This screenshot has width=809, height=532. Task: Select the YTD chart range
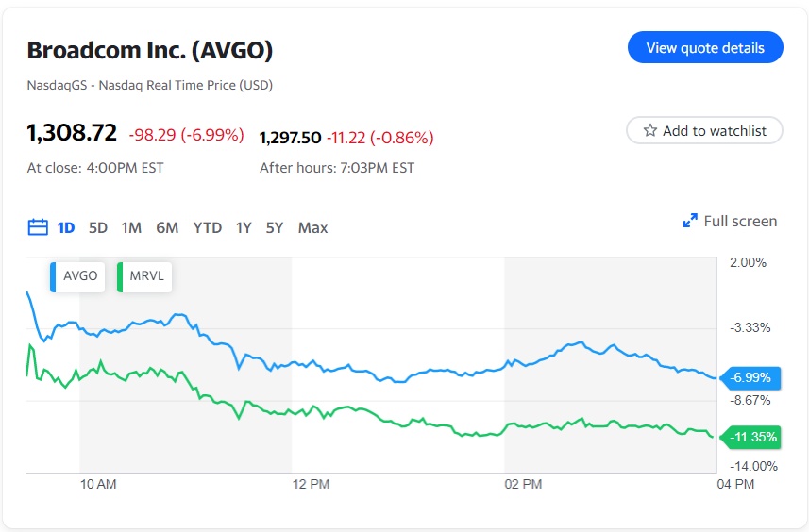(x=207, y=227)
